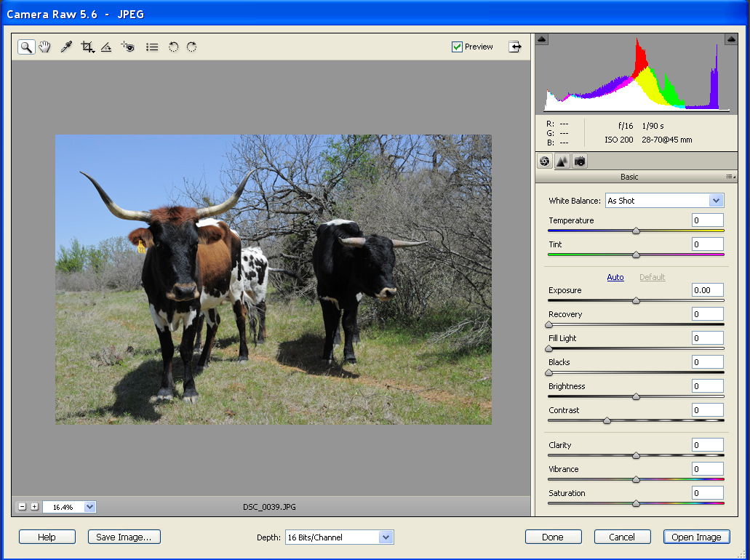The width and height of the screenshot is (750, 560).
Task: Toggle full screen mode icon
Action: click(514, 47)
